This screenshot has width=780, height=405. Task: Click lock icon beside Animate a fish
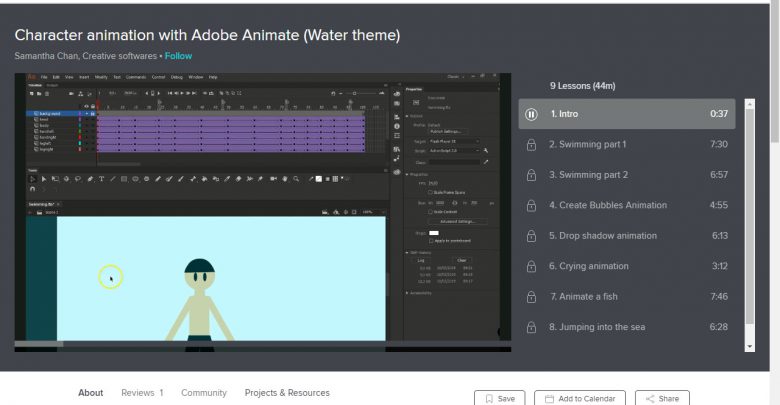coord(531,297)
